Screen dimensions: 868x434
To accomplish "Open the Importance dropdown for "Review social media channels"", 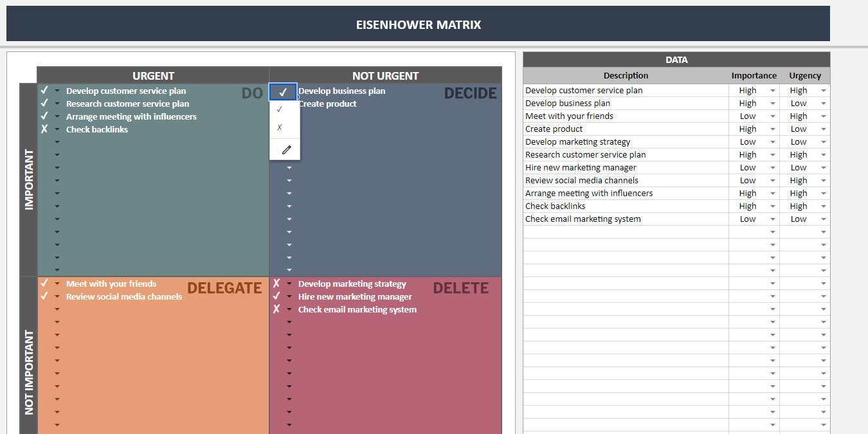I will tap(772, 180).
